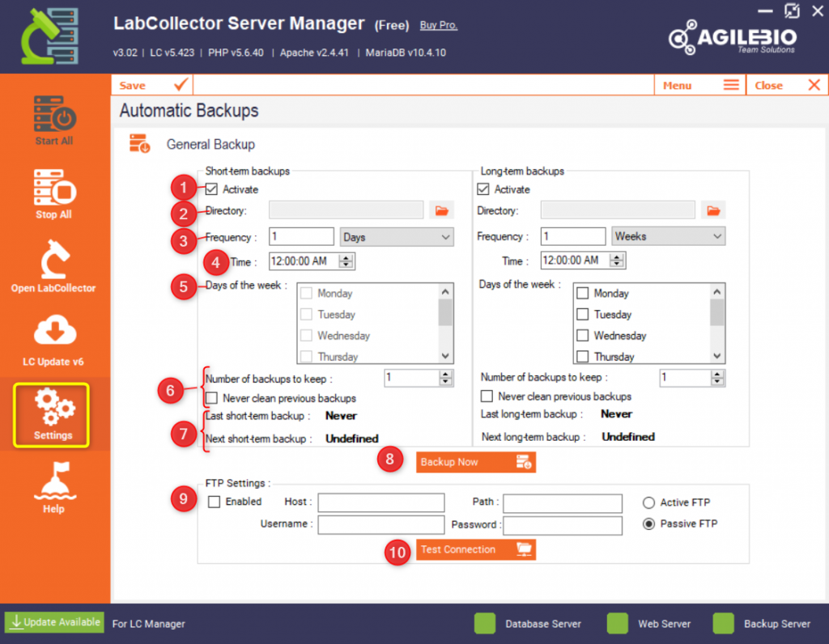Enable long-term Never clean previous backups

click(487, 396)
